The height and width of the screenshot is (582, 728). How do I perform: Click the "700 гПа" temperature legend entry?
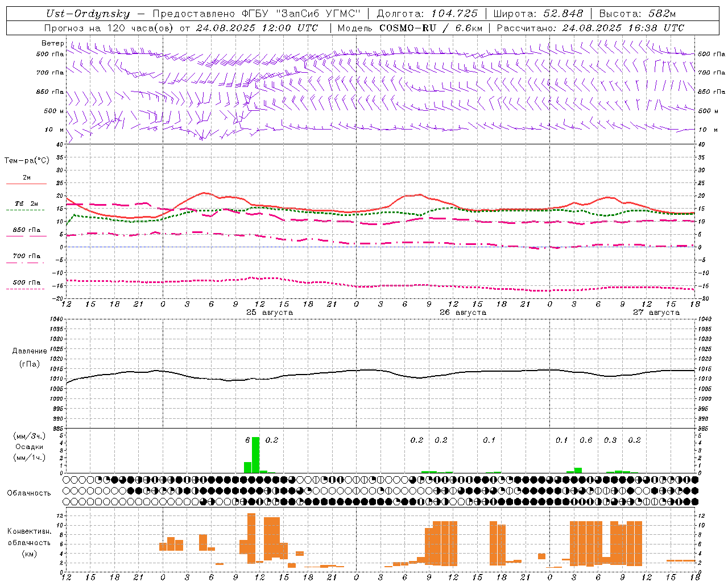click(x=27, y=256)
